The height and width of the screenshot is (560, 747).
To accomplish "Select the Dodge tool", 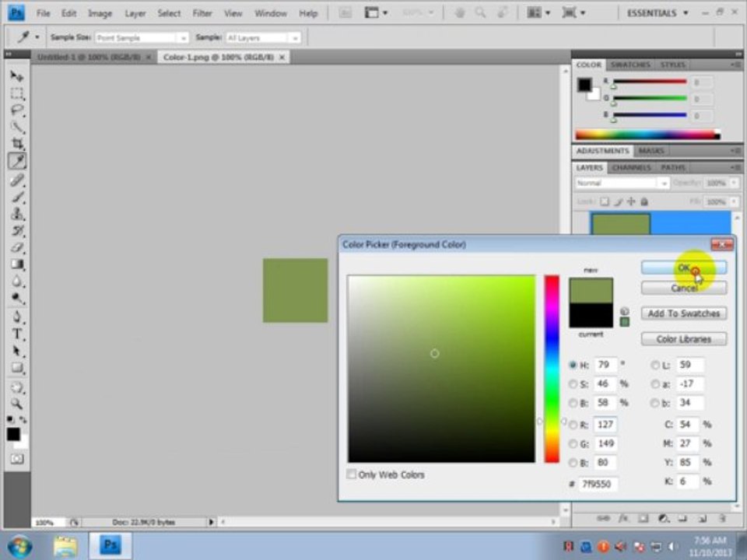I will 16,299.
